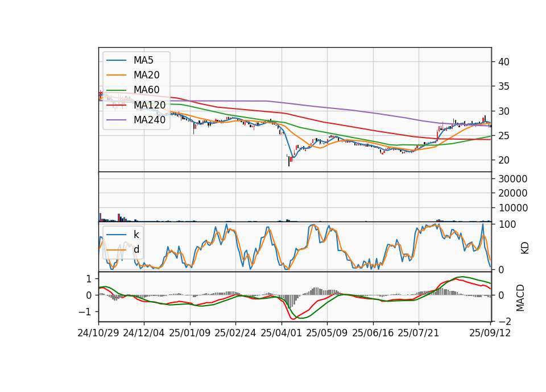Click the MA120 legend label
546x392 pixels.
point(150,105)
